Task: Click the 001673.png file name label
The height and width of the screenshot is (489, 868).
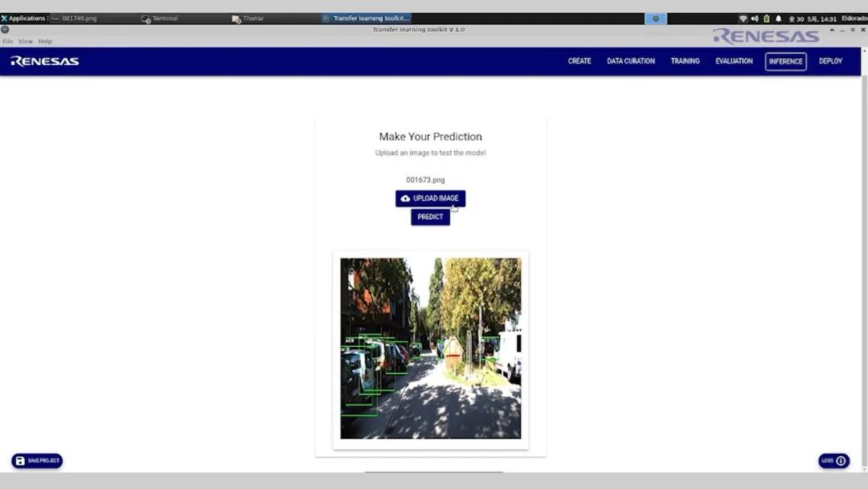Action: (425, 180)
